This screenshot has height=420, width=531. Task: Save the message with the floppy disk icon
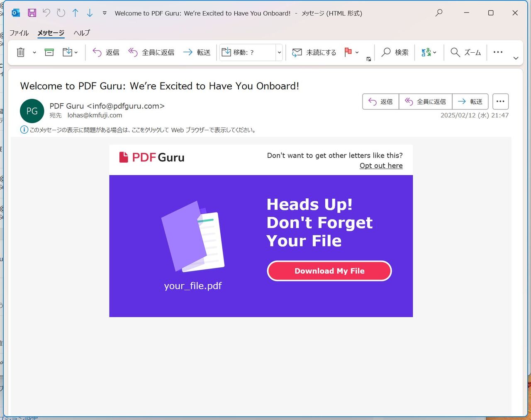click(32, 13)
